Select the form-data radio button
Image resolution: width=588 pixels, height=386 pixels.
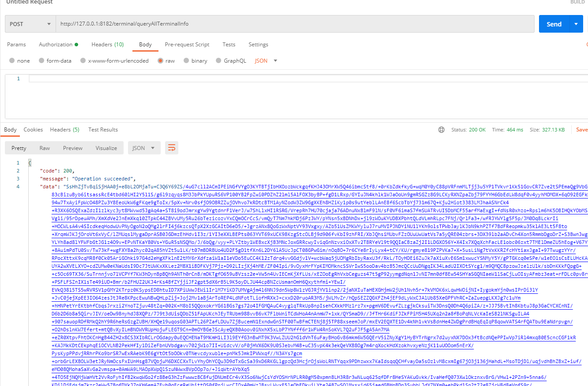(41, 61)
